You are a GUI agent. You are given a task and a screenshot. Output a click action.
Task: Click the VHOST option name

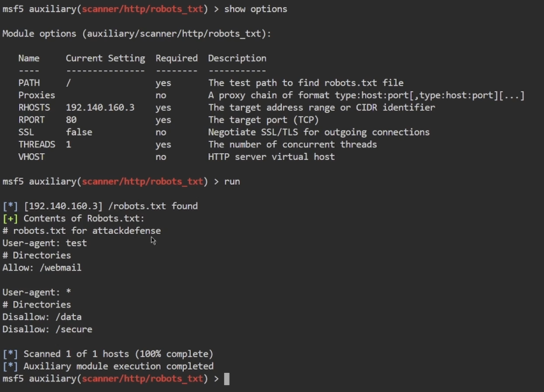32,157
